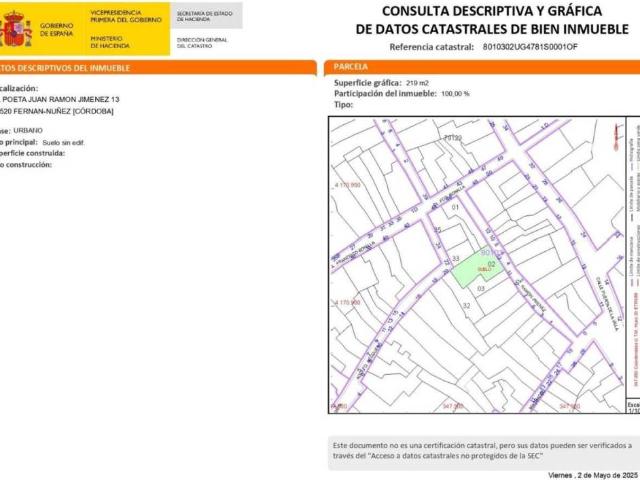The image size is (640, 480).
Task: Click the Gobierno de España coat of arms
Action: click(x=17, y=29)
